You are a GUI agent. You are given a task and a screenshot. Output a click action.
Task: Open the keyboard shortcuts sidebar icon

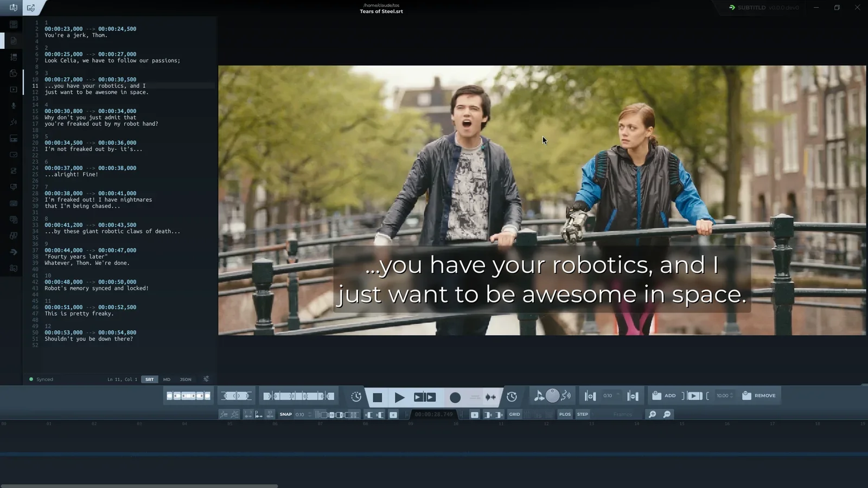click(14, 203)
